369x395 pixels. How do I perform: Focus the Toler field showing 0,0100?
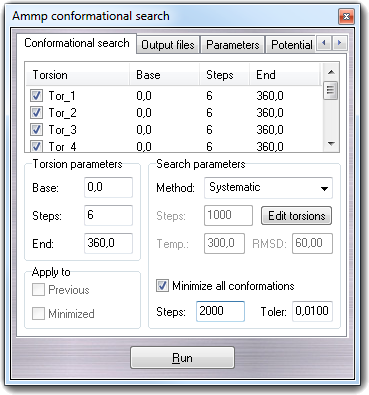(312, 311)
